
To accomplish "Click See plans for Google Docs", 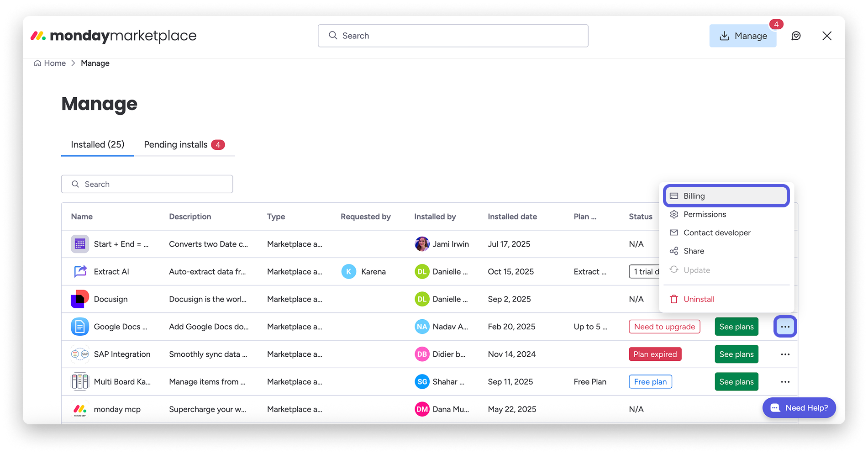I will click(736, 327).
